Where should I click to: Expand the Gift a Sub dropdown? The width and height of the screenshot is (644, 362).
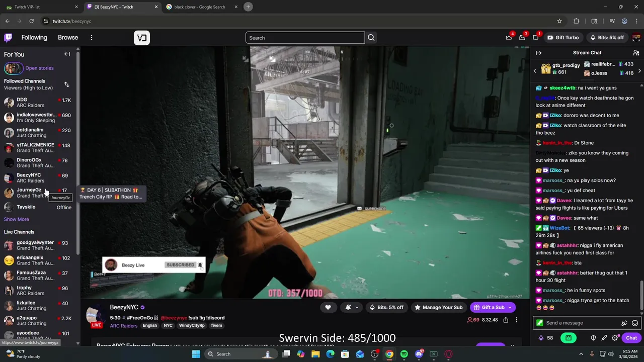click(x=510, y=307)
